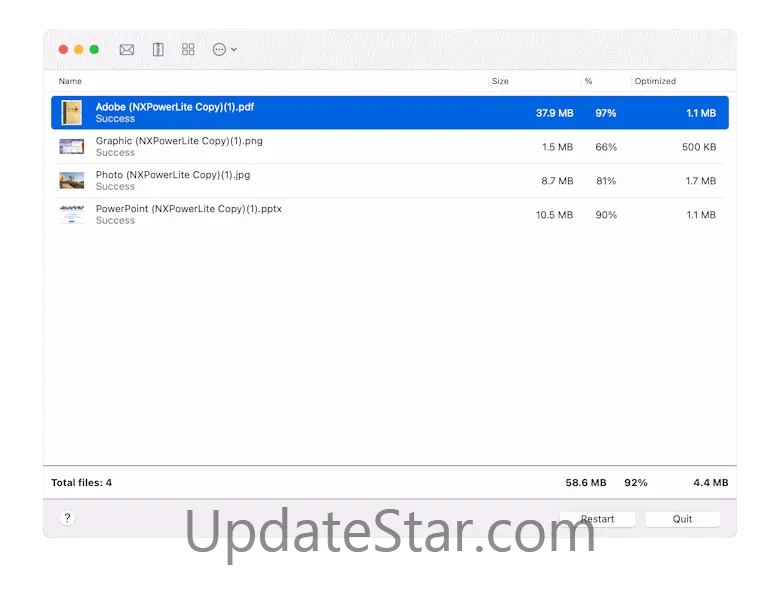Click the 37.9 MB size value

(x=555, y=113)
